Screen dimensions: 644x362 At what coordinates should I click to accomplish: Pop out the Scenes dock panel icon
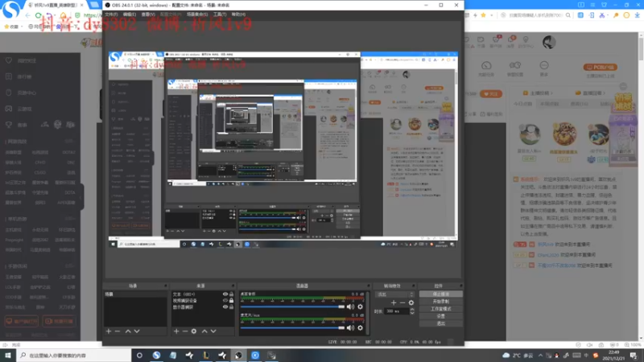pos(166,286)
